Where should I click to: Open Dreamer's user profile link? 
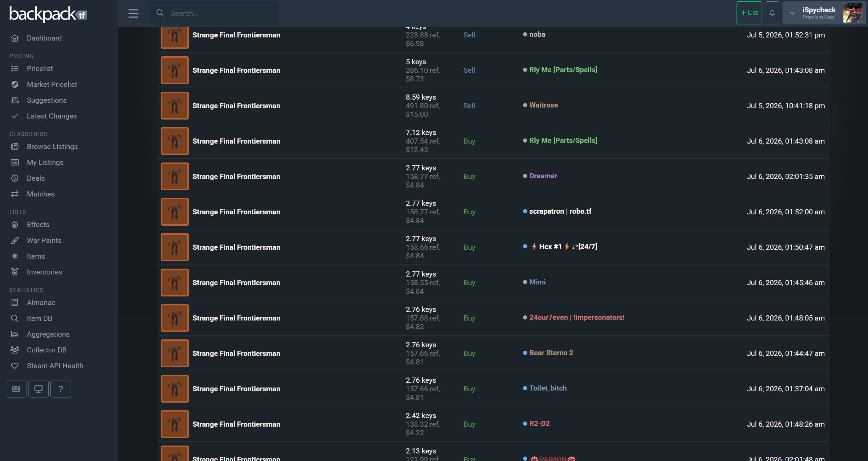(543, 176)
